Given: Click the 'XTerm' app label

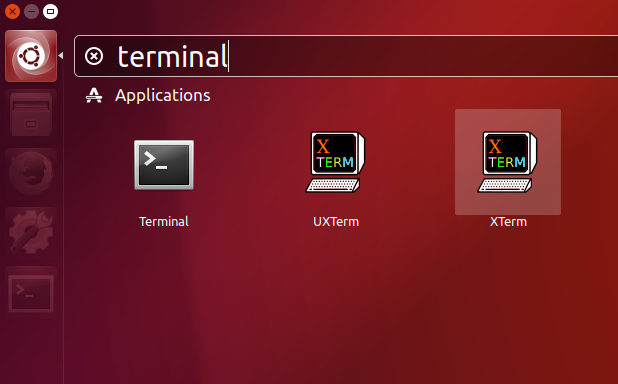Looking at the screenshot, I should coord(508,222).
